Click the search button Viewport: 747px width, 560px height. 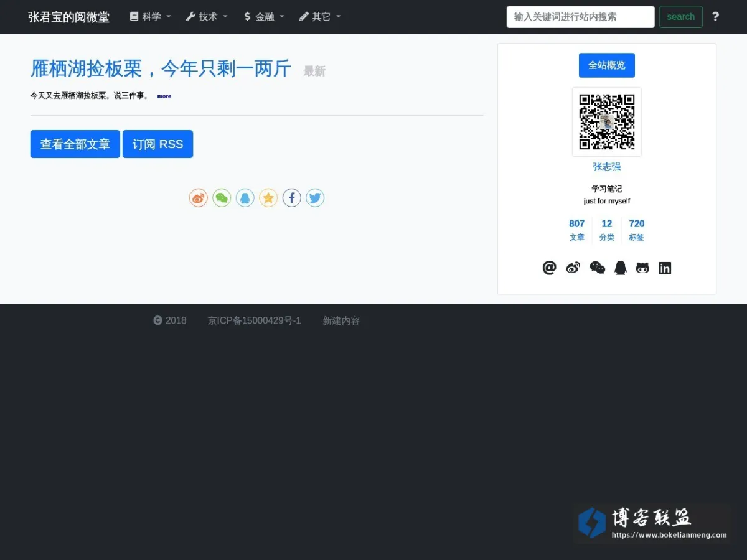click(681, 17)
